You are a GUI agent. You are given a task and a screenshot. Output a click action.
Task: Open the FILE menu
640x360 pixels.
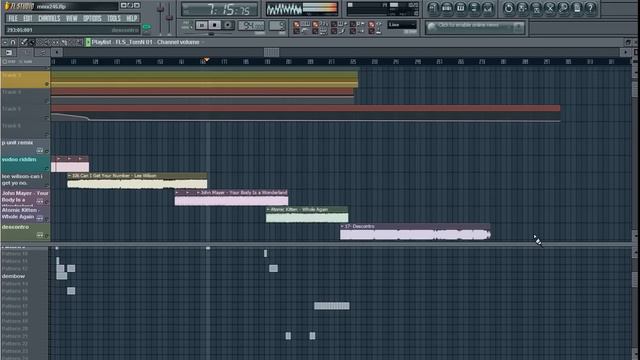[x=13, y=19]
